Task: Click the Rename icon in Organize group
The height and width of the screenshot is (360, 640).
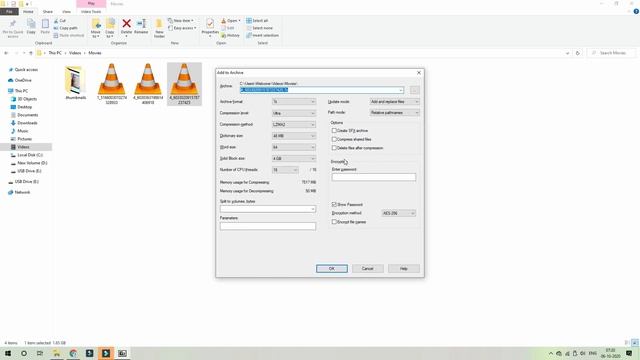Action: [x=141, y=24]
